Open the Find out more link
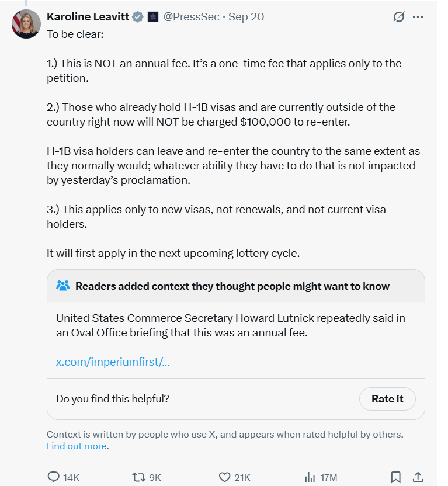Screen dimensions: 448x486 click(x=77, y=446)
